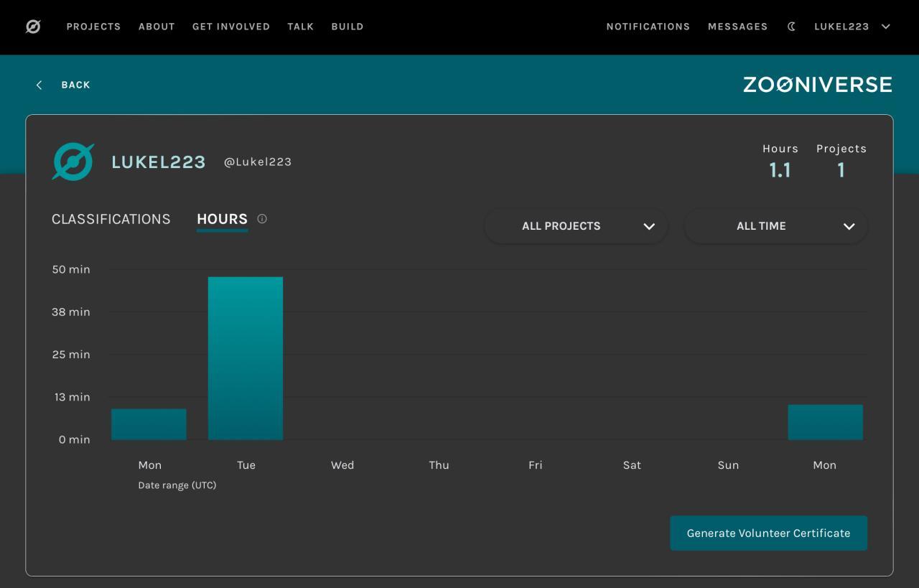
Task: Click the 13 min axis label
Action: [x=73, y=397]
